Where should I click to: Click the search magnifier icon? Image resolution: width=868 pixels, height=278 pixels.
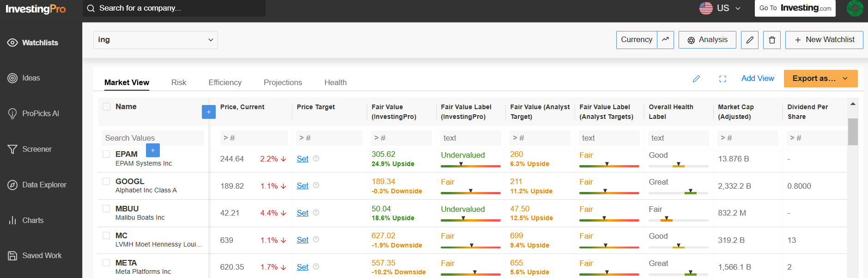tap(91, 8)
